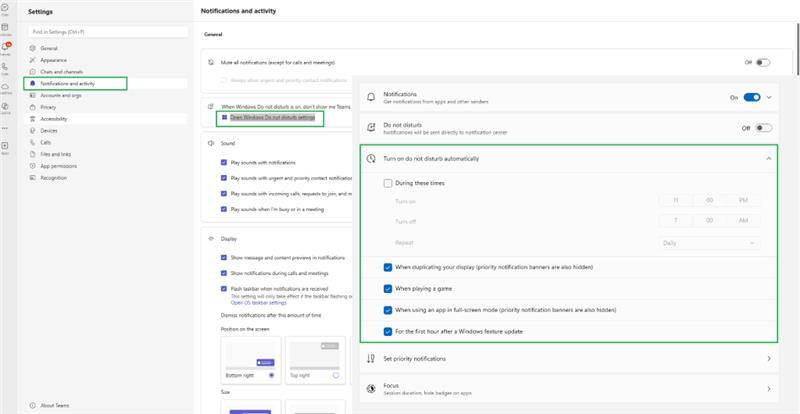This screenshot has width=800, height=414.
Task: Open Set priority notifications chevron
Action: coord(769,359)
